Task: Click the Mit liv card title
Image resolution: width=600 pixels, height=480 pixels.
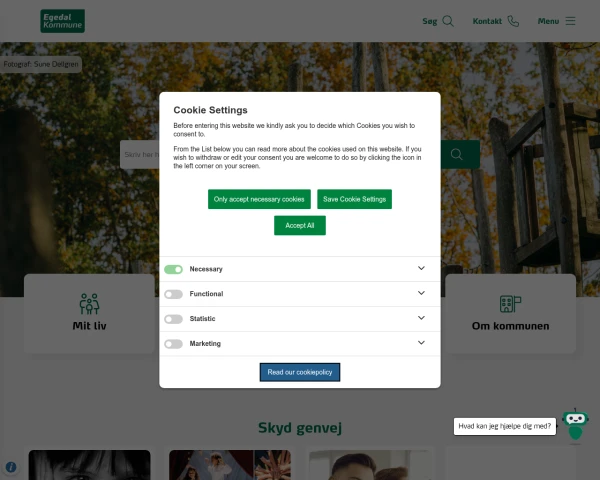Action: 90,326
